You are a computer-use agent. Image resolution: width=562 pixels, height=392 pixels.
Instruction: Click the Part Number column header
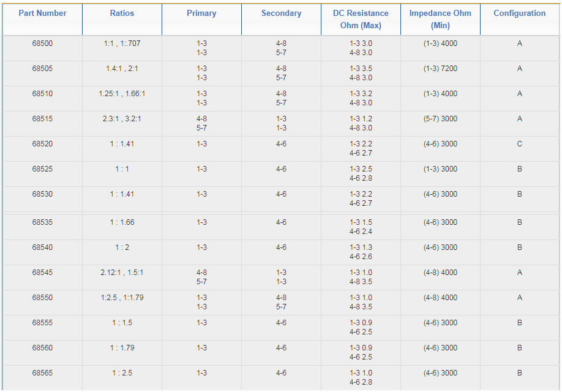pos(42,13)
